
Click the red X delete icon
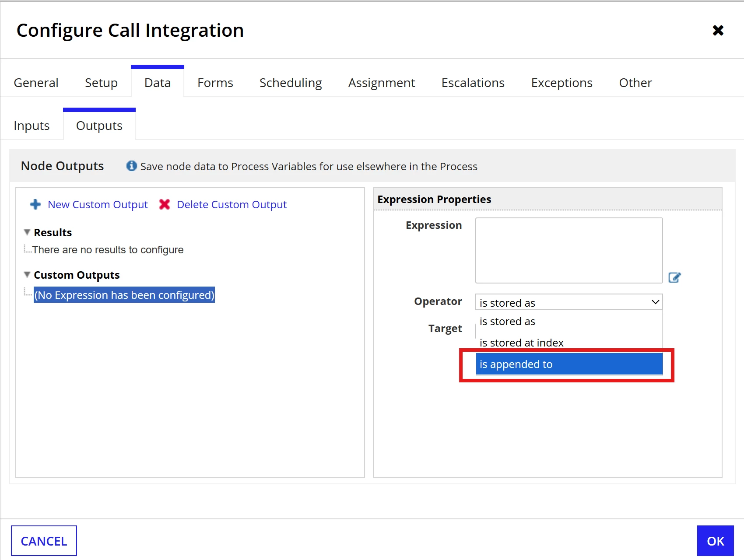pyautogui.click(x=165, y=204)
